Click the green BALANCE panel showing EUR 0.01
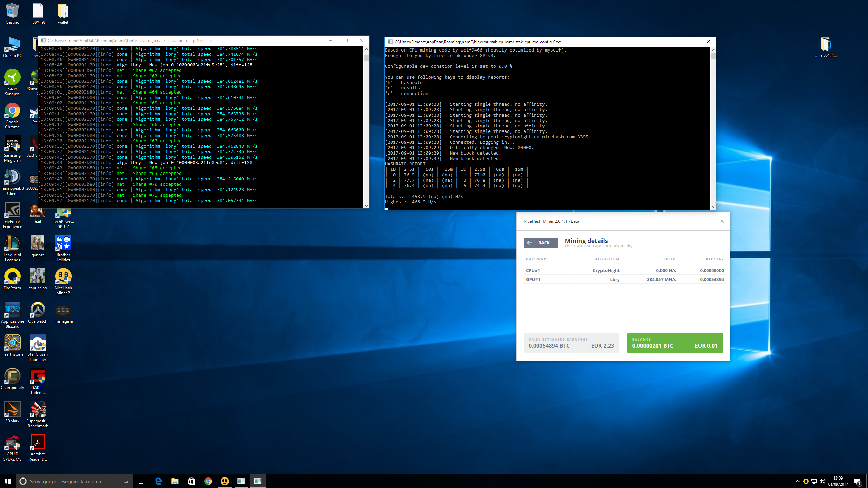868x488 pixels. 675,343
